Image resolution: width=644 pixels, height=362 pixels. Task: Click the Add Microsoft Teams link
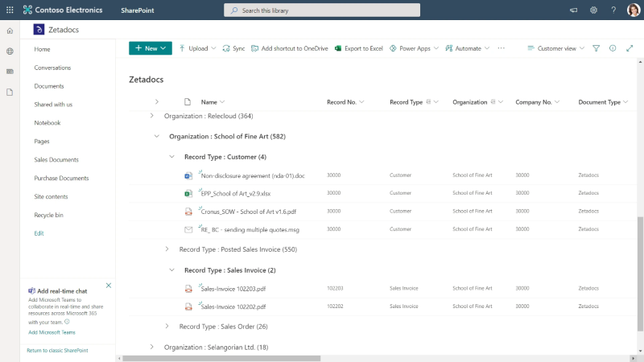pyautogui.click(x=52, y=332)
